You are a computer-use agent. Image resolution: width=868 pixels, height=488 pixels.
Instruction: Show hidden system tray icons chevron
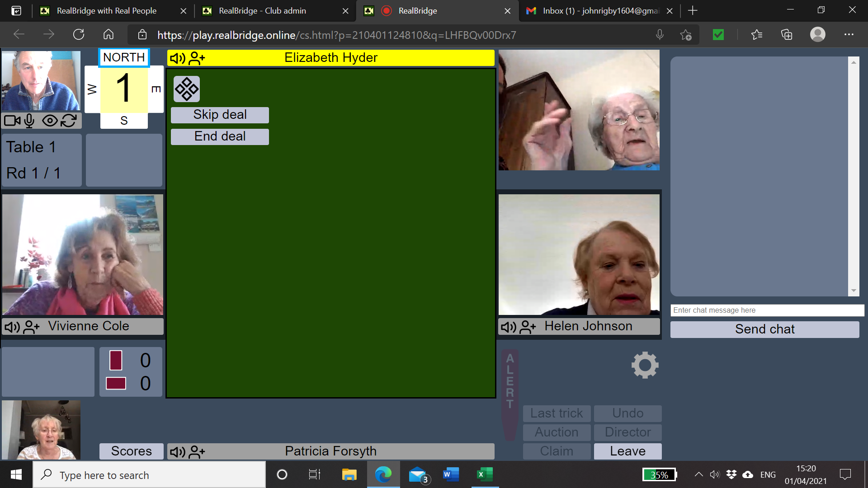(698, 474)
